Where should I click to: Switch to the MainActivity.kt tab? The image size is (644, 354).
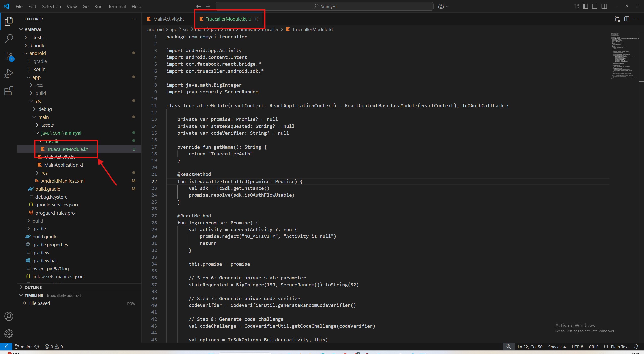168,19
